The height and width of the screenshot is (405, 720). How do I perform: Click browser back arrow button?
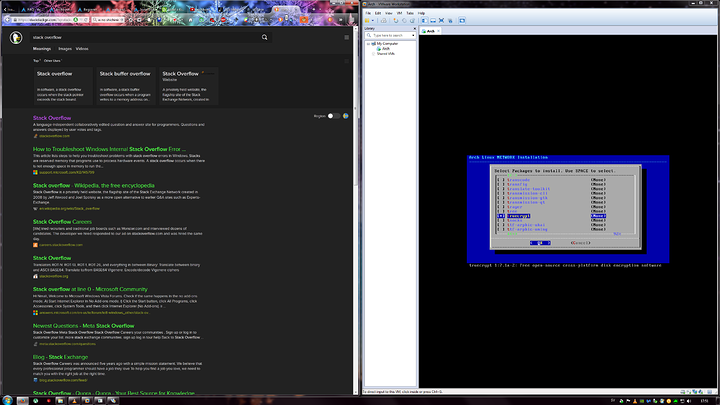[x=7, y=20]
